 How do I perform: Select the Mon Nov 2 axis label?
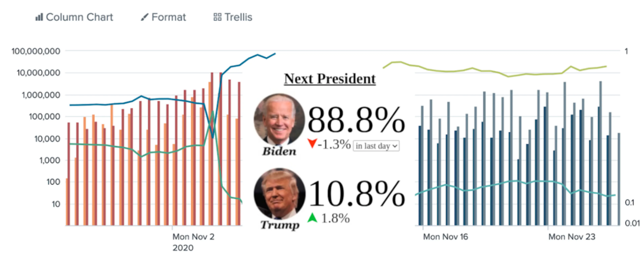tap(193, 242)
